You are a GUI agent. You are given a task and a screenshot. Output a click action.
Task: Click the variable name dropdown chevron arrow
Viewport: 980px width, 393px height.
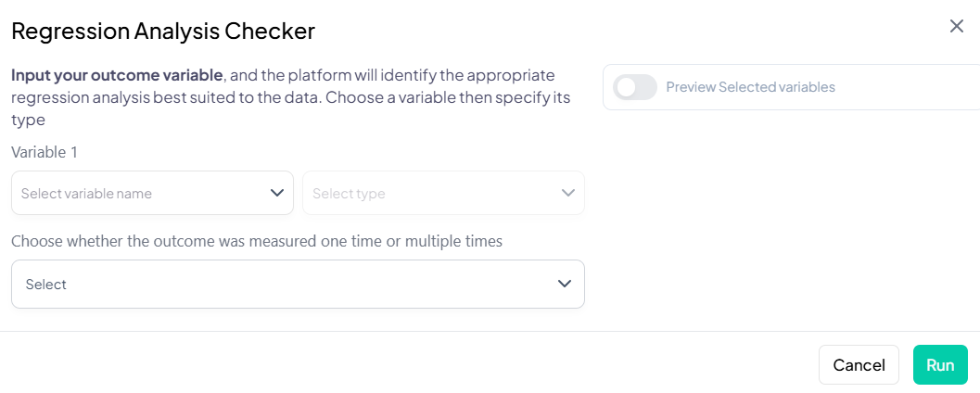(x=276, y=193)
